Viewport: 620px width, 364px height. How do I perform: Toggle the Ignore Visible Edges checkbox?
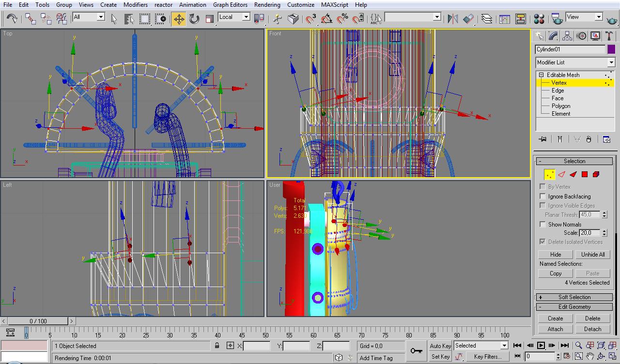point(542,205)
